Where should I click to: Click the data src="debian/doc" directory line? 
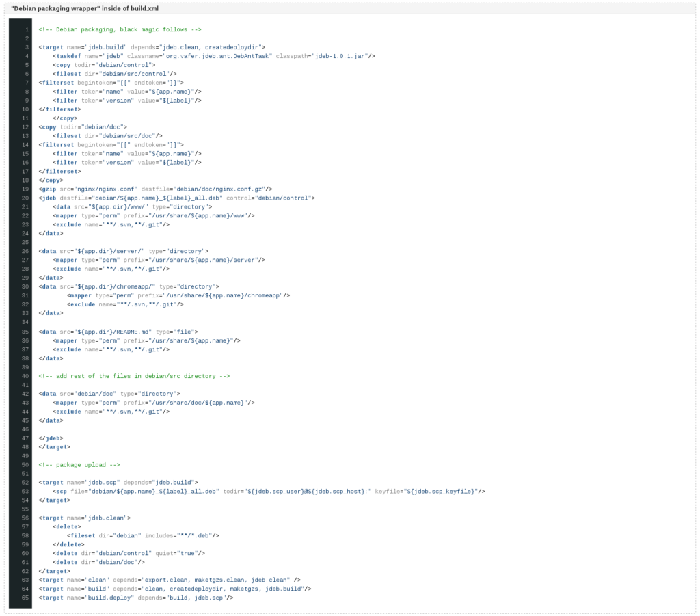[109, 394]
